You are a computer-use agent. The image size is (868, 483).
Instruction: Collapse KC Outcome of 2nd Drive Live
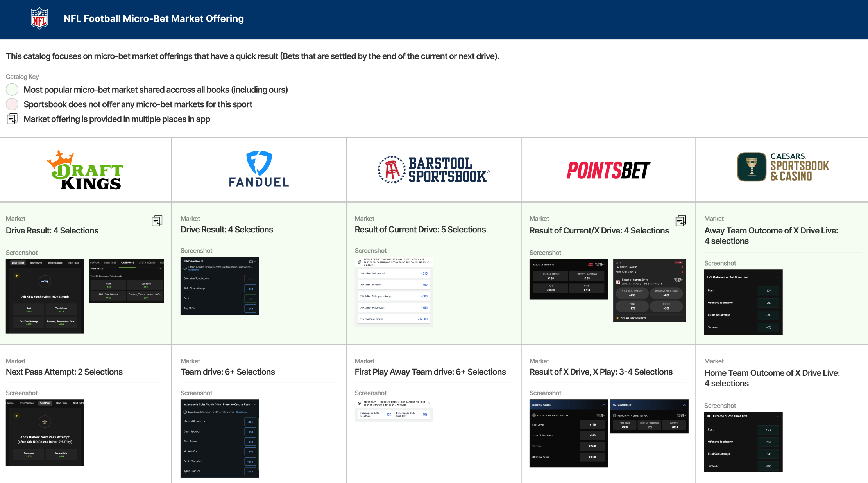pos(777,417)
